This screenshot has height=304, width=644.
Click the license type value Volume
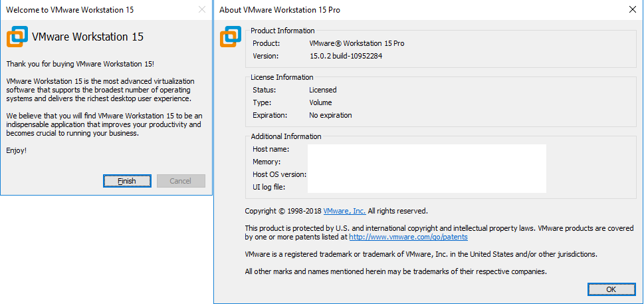click(x=320, y=102)
